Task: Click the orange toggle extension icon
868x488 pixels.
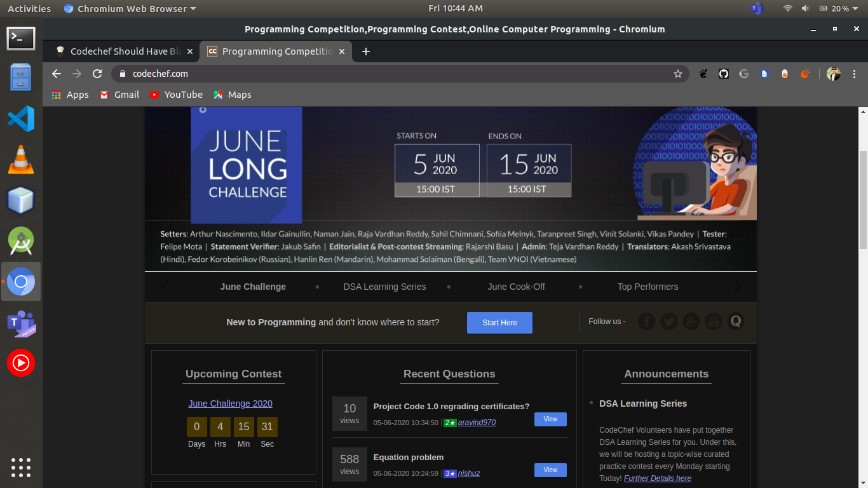Action: pyautogui.click(x=785, y=74)
